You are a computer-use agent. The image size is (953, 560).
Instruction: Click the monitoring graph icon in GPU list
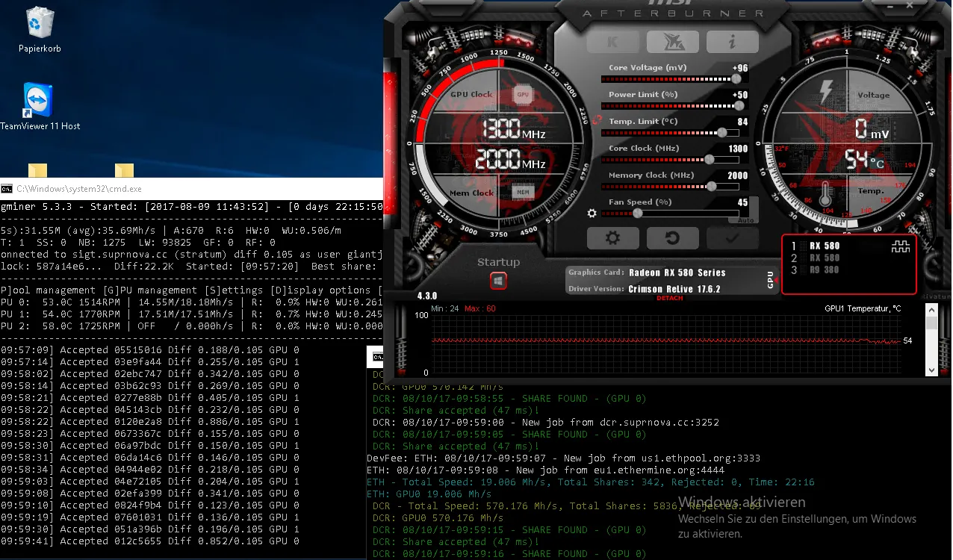pyautogui.click(x=901, y=248)
